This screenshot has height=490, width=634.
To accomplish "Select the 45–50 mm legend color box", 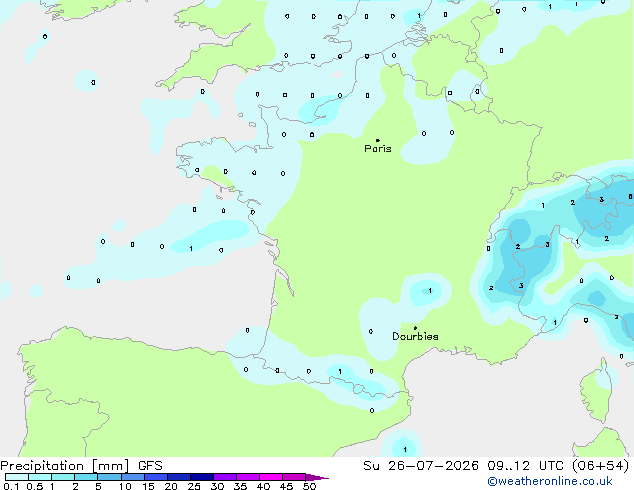I will point(294,477).
